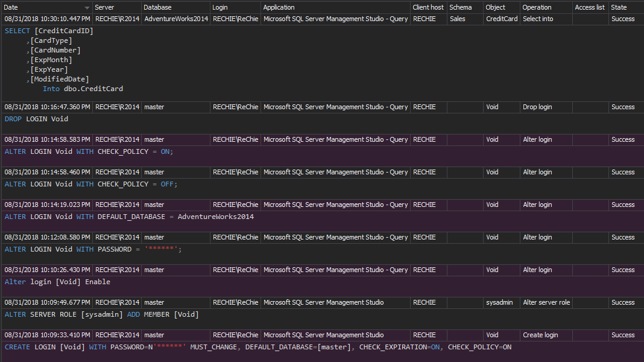Sort by the Client host column
This screenshot has width=644, height=362.
428,7
